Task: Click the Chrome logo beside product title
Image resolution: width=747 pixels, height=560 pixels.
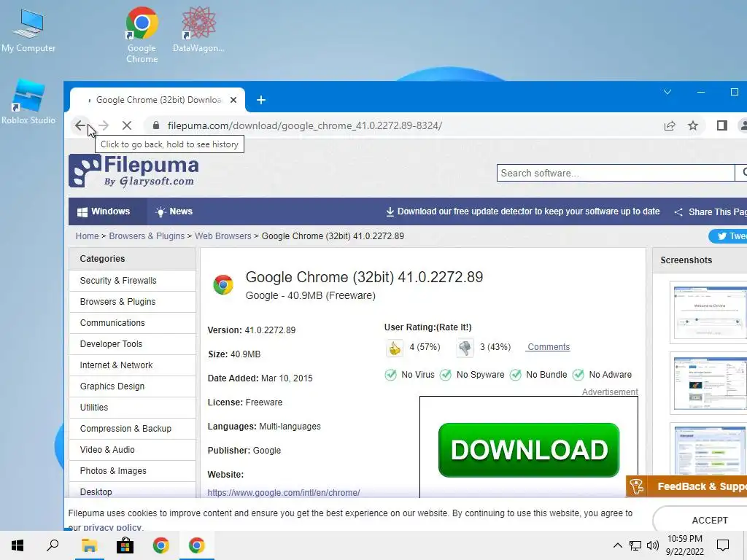Action: [x=223, y=285]
